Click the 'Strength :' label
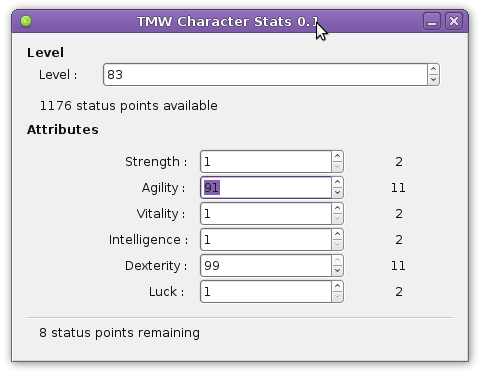The height and width of the screenshot is (375, 482). [x=156, y=162]
